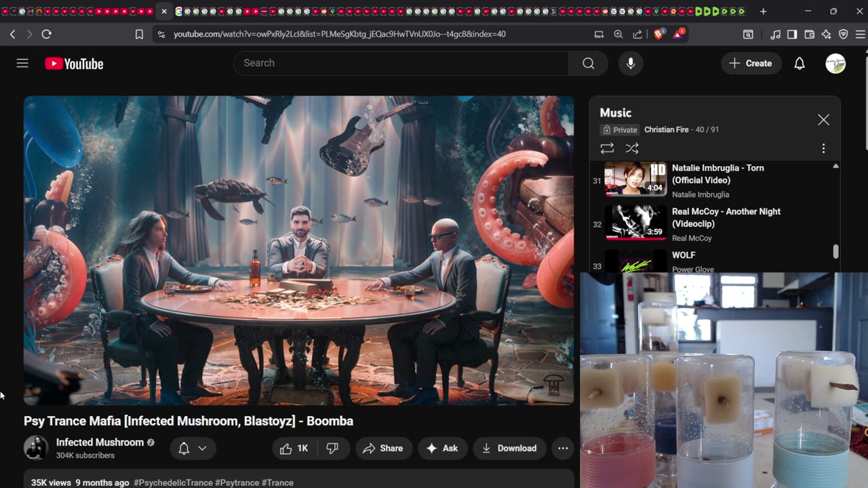Go back in browser history
The width and height of the screenshot is (868, 488).
(13, 34)
